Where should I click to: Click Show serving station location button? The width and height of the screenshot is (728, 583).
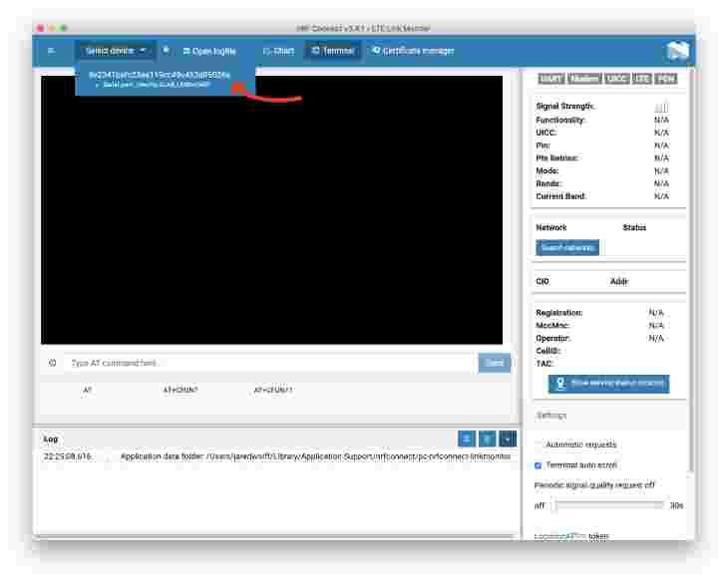[608, 384]
